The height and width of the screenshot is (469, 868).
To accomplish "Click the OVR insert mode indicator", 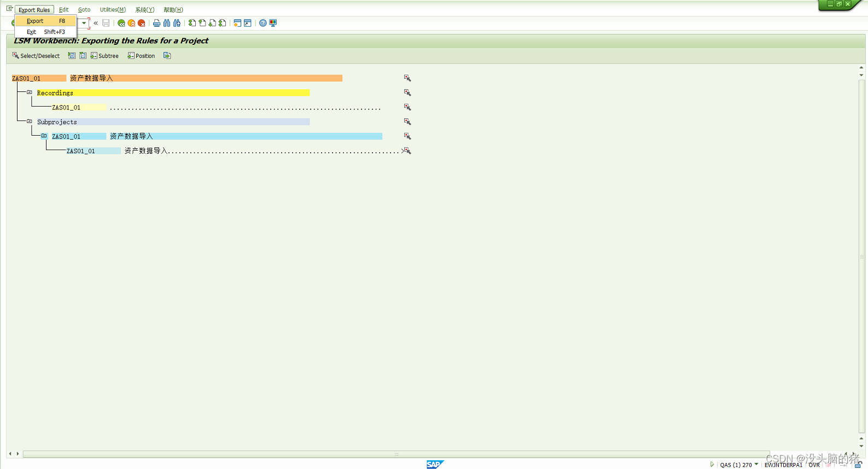I will (x=814, y=465).
